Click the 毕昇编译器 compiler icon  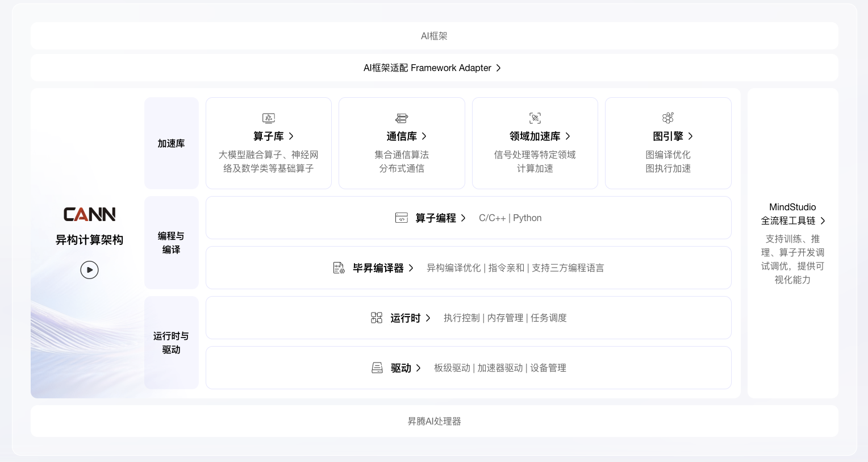coord(339,268)
